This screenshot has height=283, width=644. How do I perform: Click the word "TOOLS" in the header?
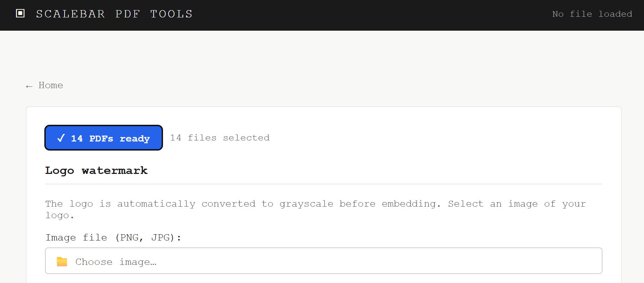(171, 14)
